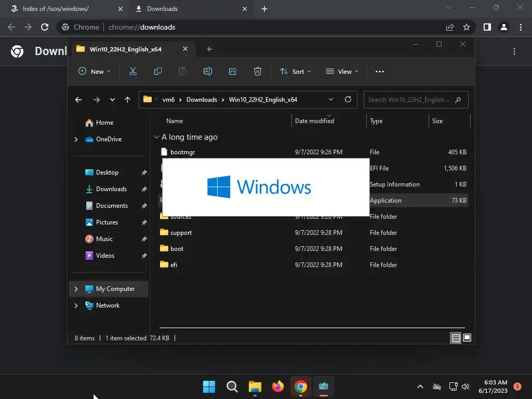Expand OneDrive in navigation pane
Image resolution: width=532 pixels, height=399 pixels.
(76, 139)
